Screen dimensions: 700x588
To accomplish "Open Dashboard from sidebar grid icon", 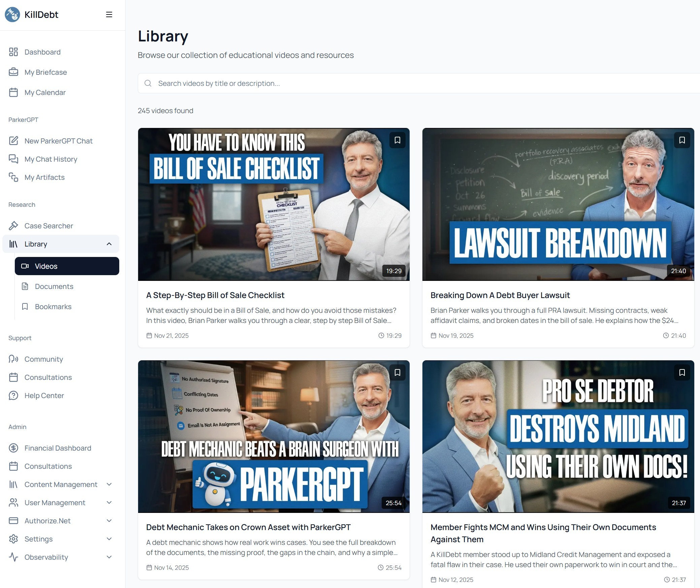I will (x=13, y=52).
